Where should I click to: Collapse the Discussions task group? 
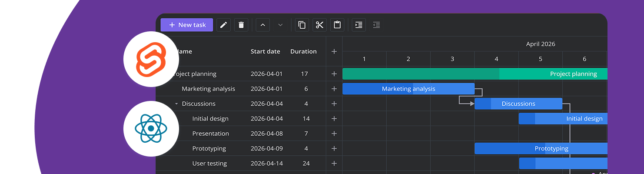176,104
